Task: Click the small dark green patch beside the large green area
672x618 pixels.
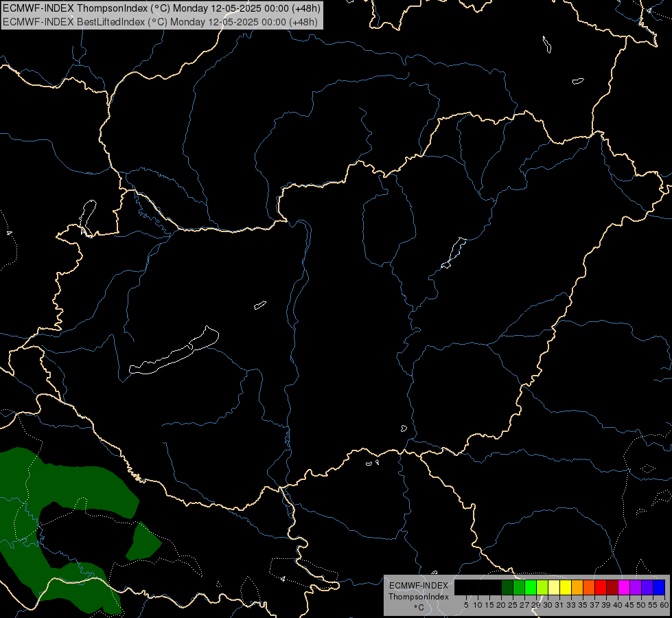Action: 143,541
